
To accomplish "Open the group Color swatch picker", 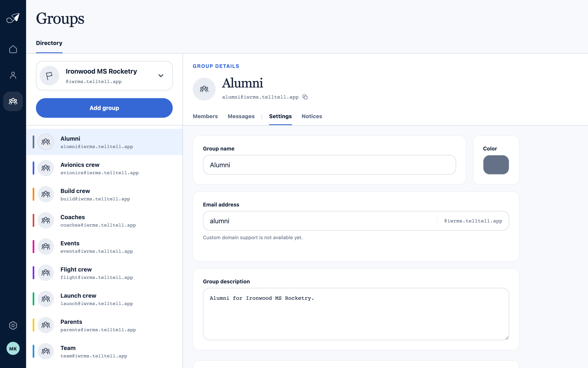I will coord(496,165).
